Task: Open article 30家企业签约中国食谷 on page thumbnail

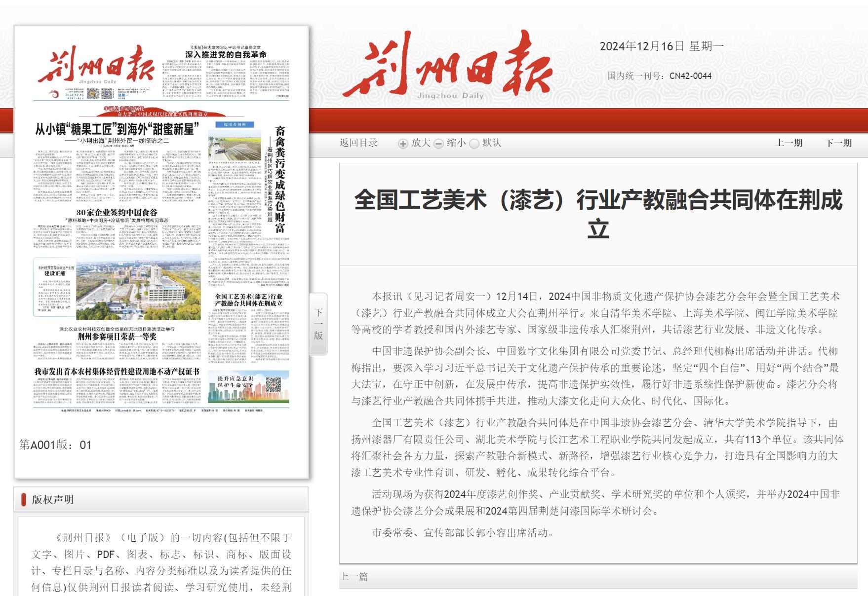Action: (x=117, y=213)
